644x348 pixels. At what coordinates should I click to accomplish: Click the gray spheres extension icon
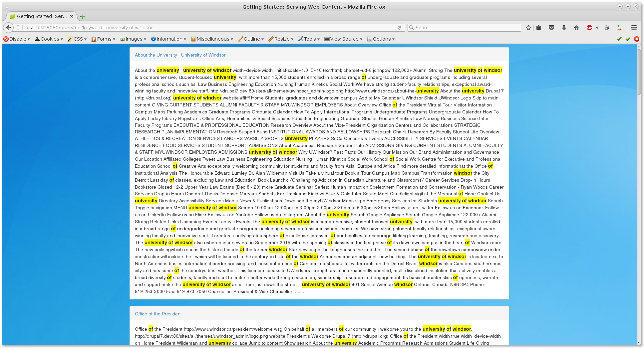tap(607, 28)
